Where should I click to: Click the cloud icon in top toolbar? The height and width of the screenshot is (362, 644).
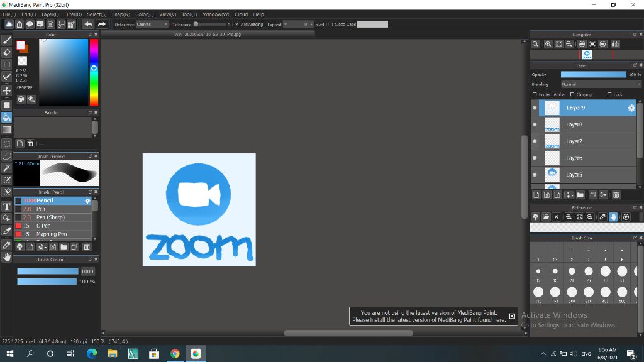pos(9,25)
